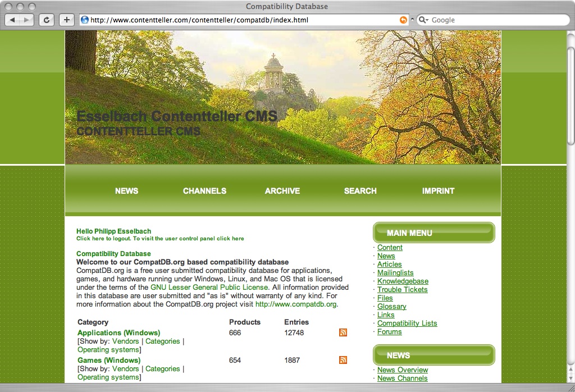Click the "NEWS" sidebar panel header
This screenshot has width=575, height=392.
(434, 355)
